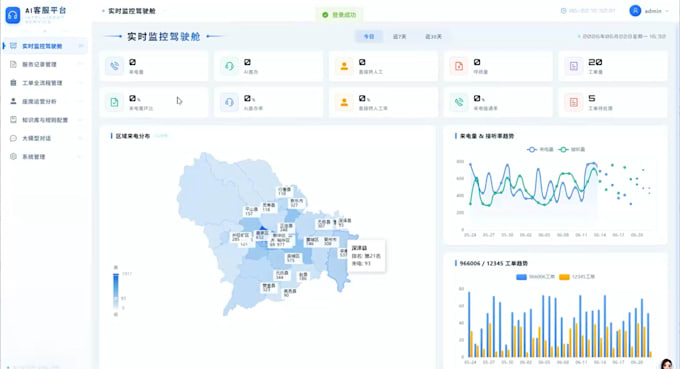Toggle the 接听量 series in line chart legend
This screenshot has height=369, width=680.
point(572,150)
